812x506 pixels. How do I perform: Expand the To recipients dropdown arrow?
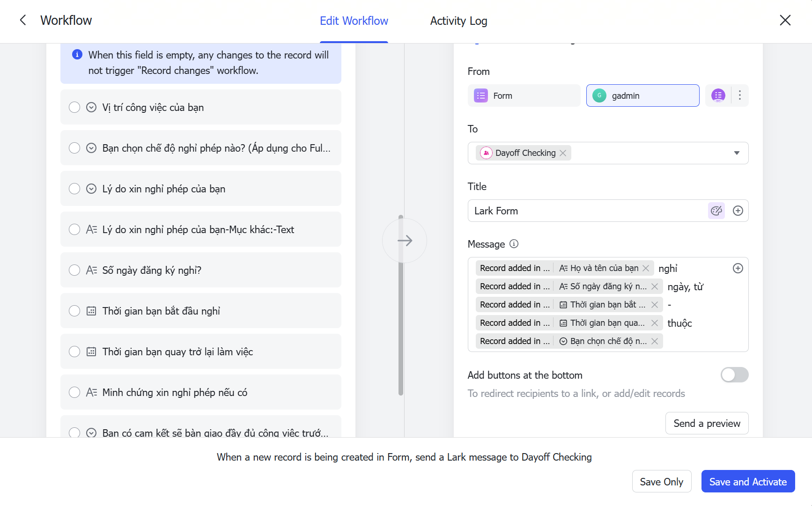[736, 153]
